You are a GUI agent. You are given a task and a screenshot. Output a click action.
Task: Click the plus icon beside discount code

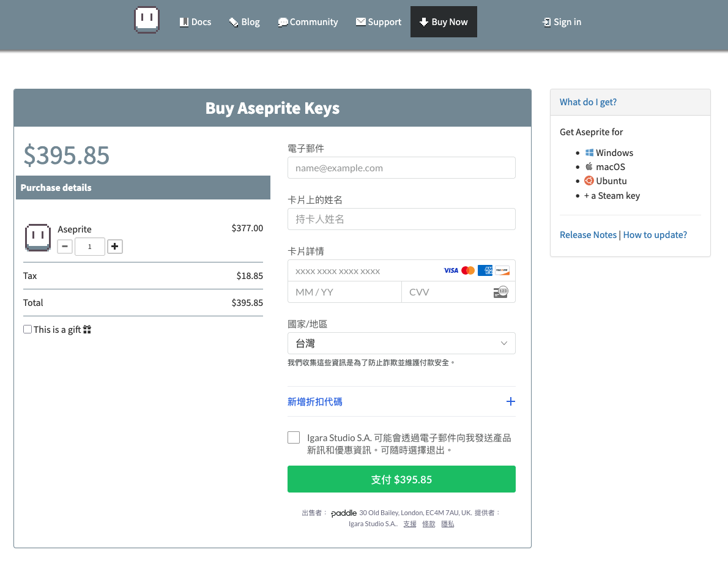511,401
